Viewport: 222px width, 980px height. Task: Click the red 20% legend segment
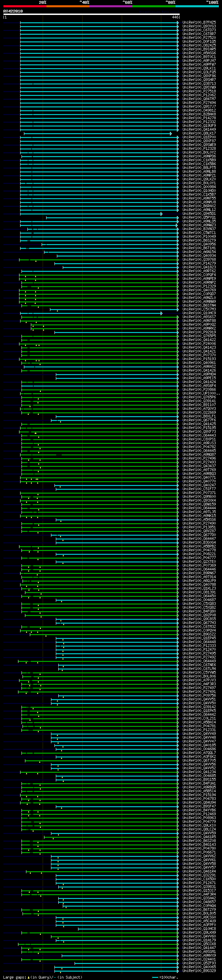click(x=25, y=6)
